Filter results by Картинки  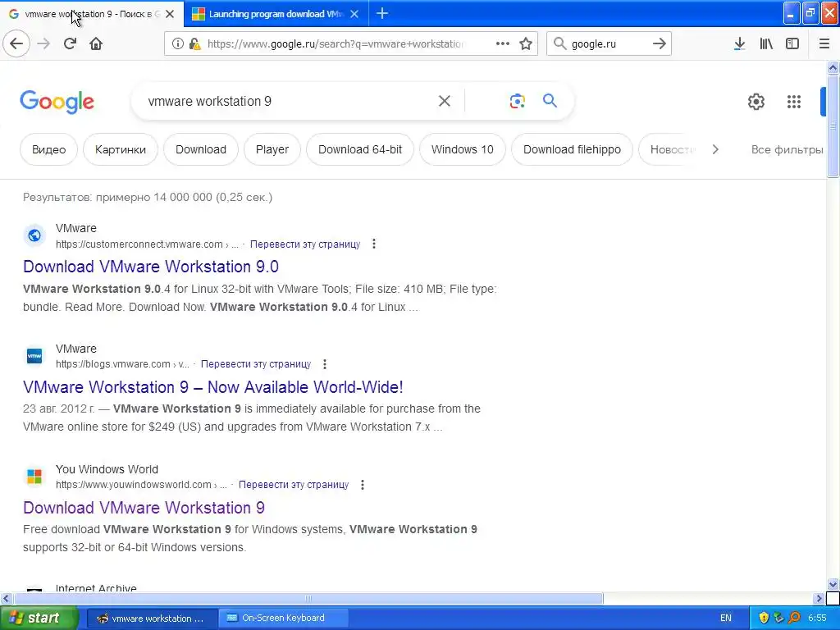point(121,149)
